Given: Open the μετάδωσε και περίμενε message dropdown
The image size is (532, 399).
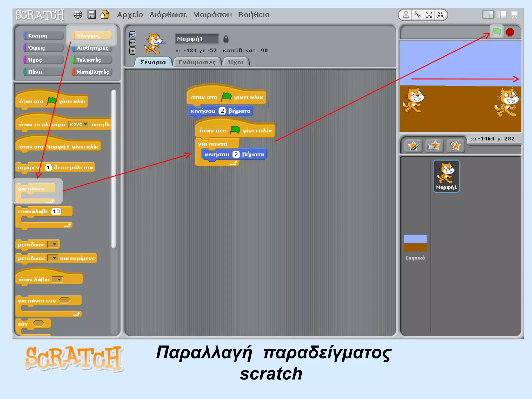Looking at the screenshot, I should click(53, 258).
